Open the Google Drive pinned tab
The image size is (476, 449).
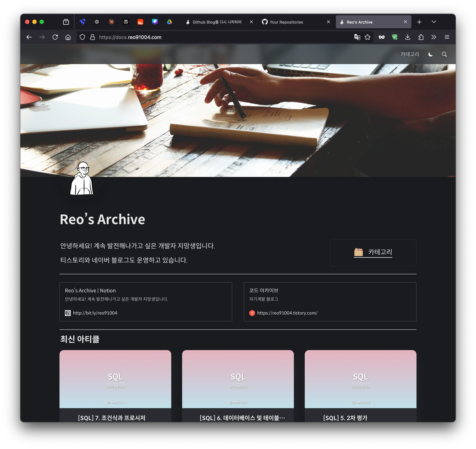(169, 22)
